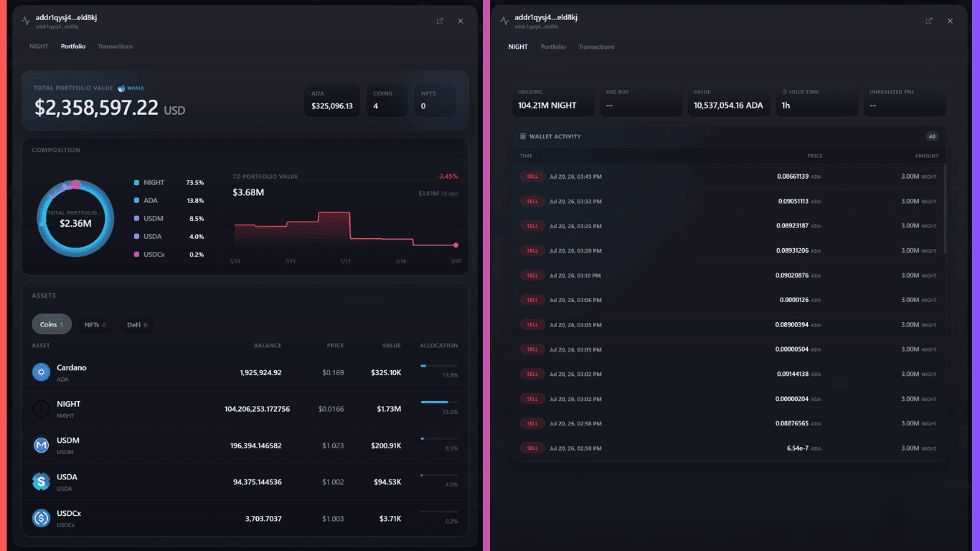The width and height of the screenshot is (980, 551).
Task: Click the Wallet Activity list icon
Action: click(523, 136)
